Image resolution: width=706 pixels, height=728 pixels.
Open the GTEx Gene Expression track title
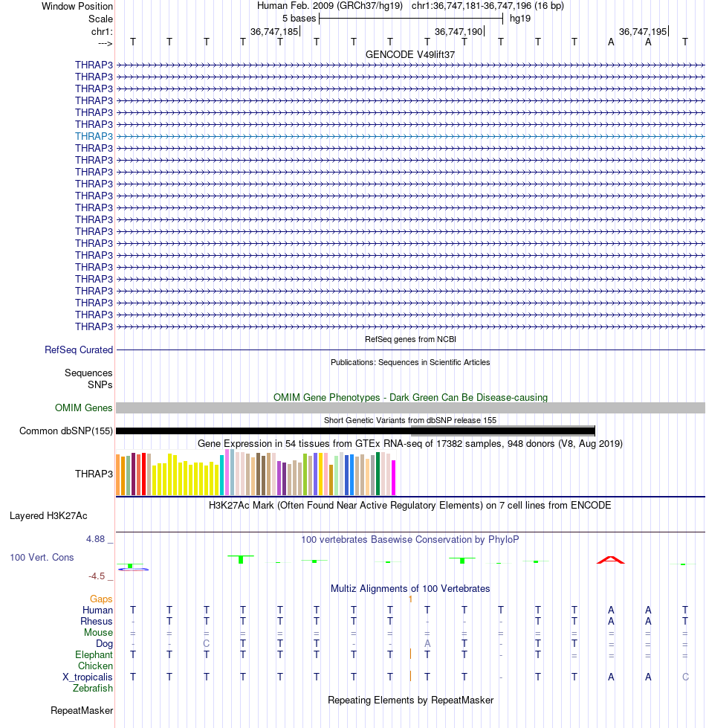click(x=410, y=443)
